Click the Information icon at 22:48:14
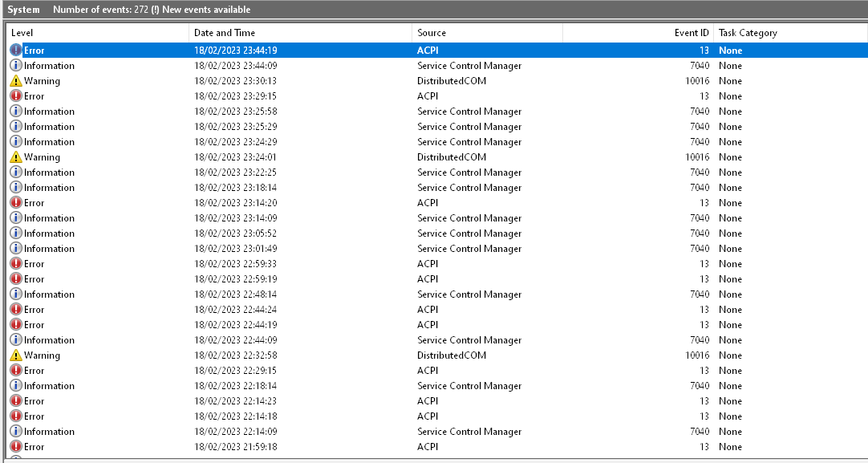Screen dimensions: 868x463 pyautogui.click(x=16, y=294)
